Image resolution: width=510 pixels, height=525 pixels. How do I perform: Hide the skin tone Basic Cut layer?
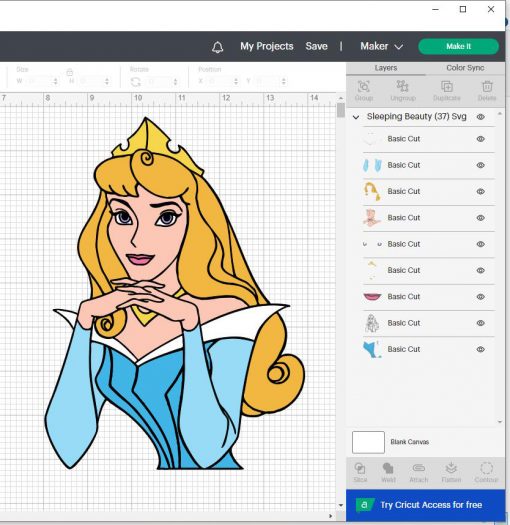pyautogui.click(x=481, y=218)
